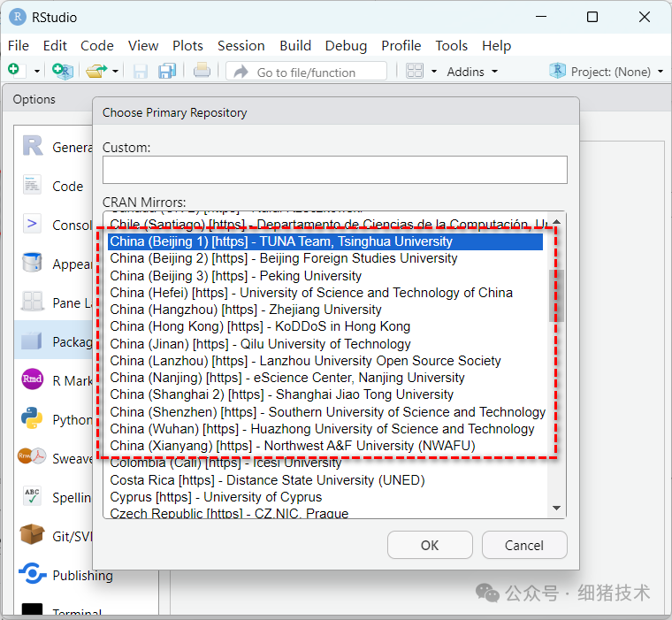This screenshot has height=620, width=672.
Task: Click the mirror list scroll up arrow
Action: 557,222
